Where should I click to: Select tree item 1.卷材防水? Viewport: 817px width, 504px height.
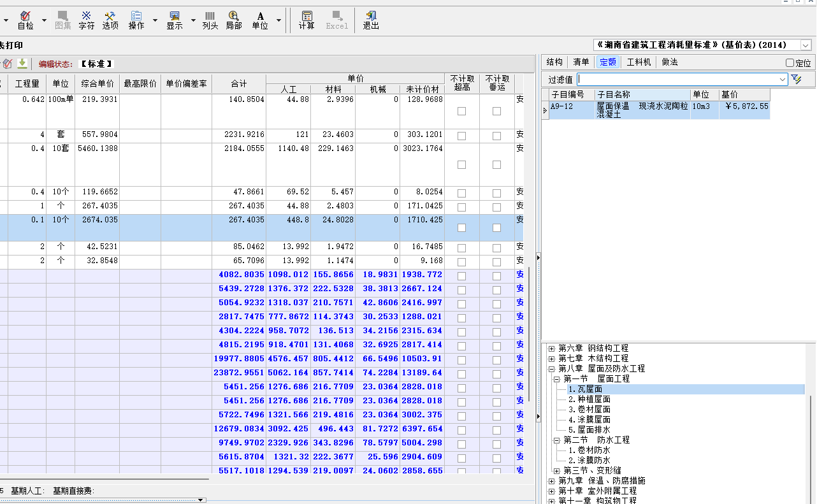[x=589, y=450]
